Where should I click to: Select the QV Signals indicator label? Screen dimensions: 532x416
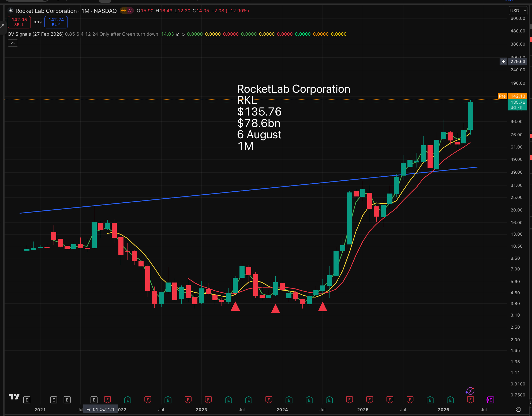(36, 34)
